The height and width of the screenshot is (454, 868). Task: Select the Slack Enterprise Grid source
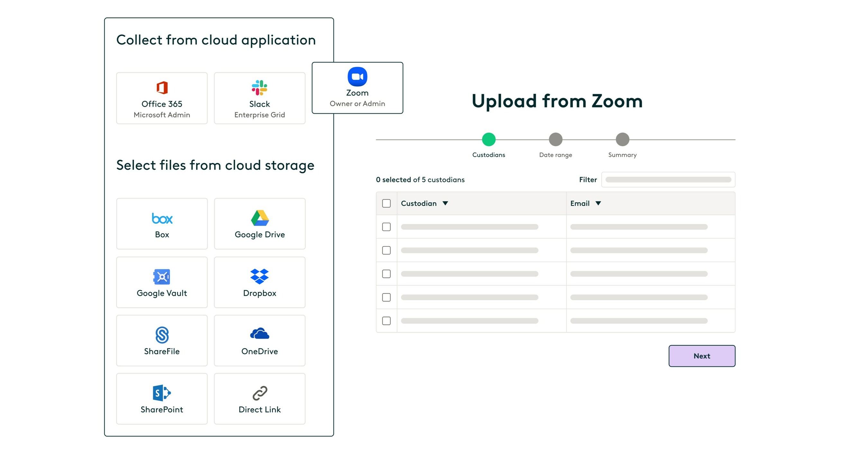pyautogui.click(x=259, y=98)
